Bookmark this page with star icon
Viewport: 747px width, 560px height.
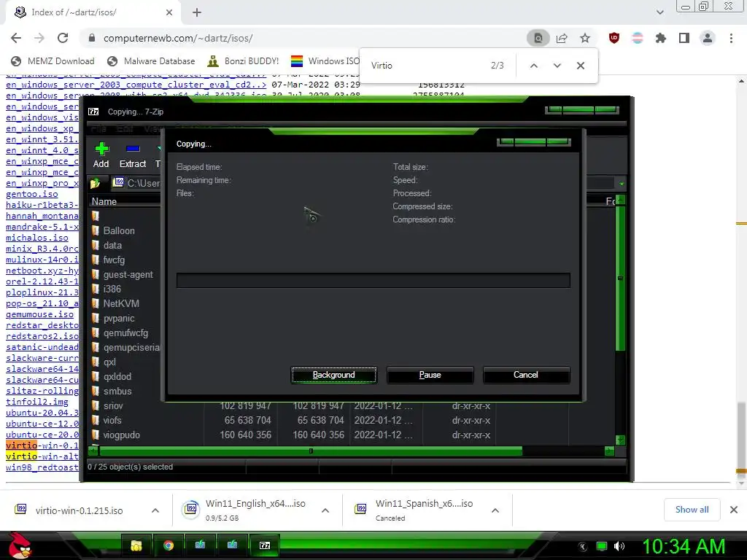(585, 38)
